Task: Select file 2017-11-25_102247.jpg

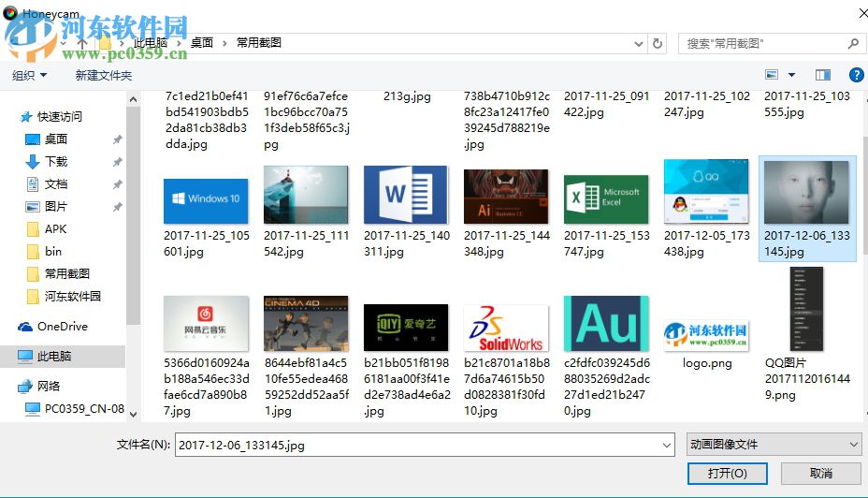Action: tap(707, 104)
